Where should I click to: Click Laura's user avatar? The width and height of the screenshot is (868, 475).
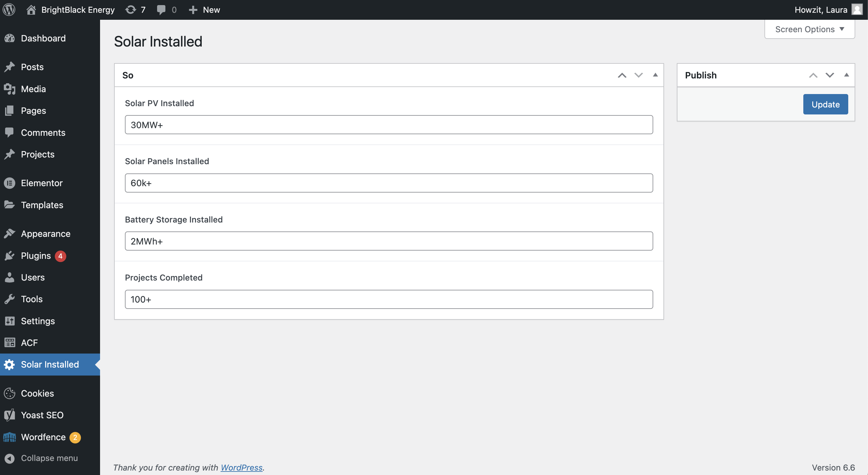[x=857, y=10]
